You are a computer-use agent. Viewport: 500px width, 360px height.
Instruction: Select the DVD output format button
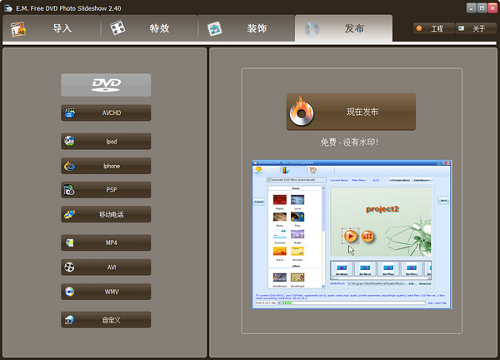[106, 85]
